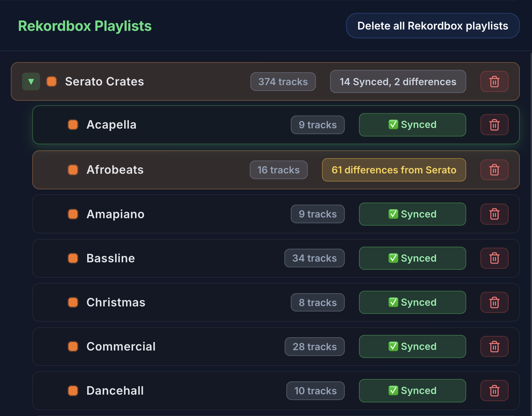This screenshot has width=532, height=416.
Task: Delete the Serato Crates folder via trash icon
Action: point(494,81)
